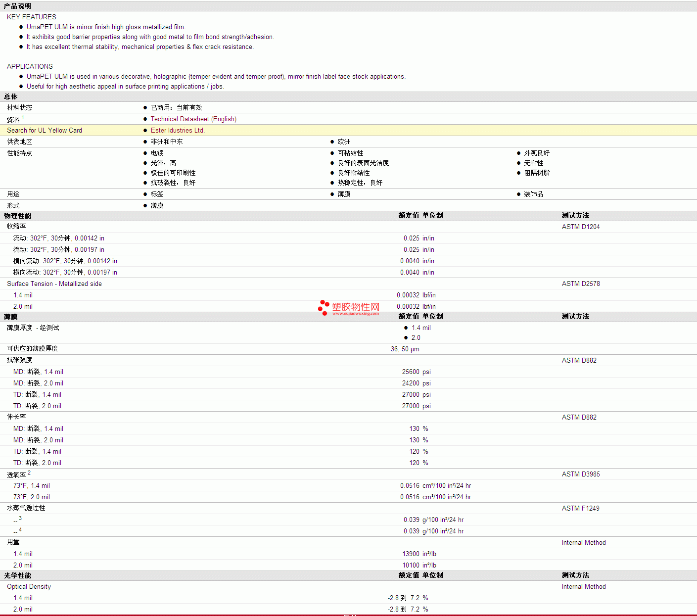The width and height of the screenshot is (697, 616).
Task: Open the Technical Datasheet (English) link
Action: click(193, 119)
